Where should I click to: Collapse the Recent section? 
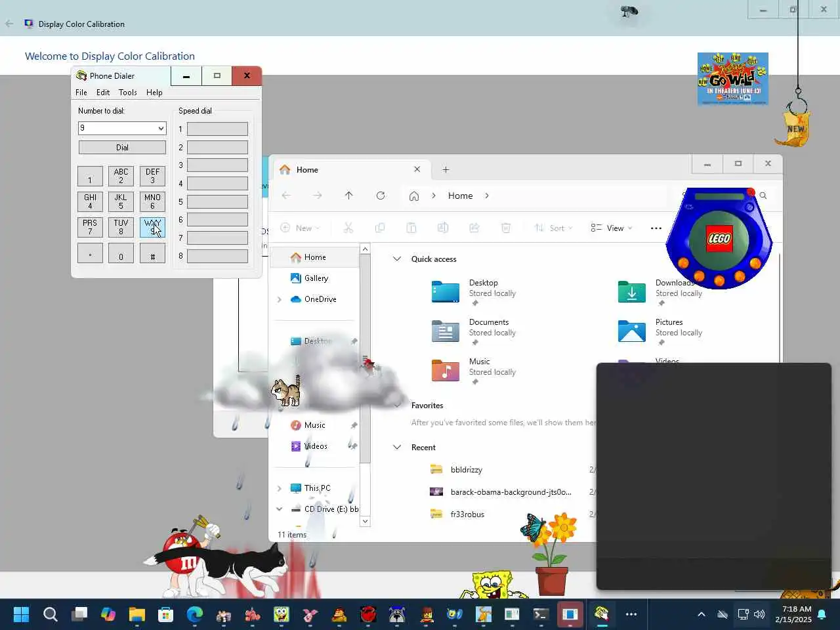coord(396,447)
